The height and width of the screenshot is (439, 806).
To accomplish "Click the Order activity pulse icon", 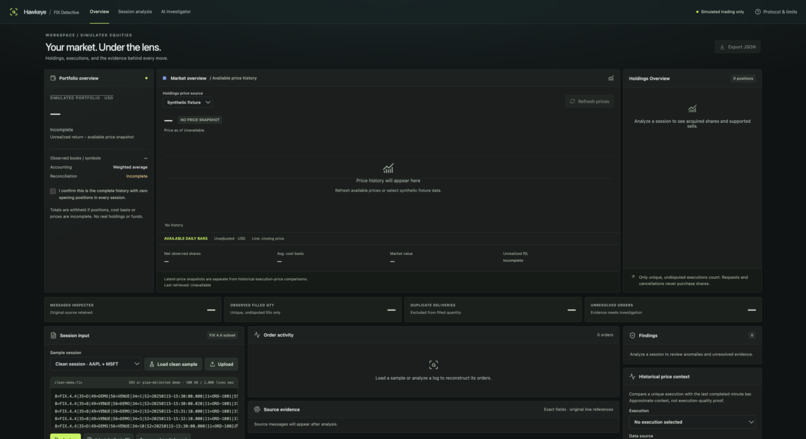I will [x=257, y=335].
